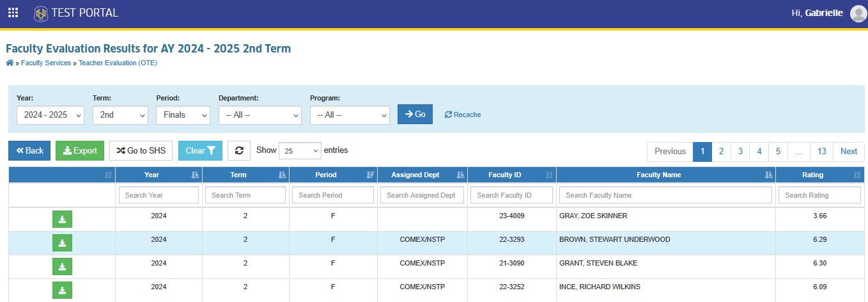The width and height of the screenshot is (868, 302).
Task: Go to results page 5
Action: click(x=778, y=152)
